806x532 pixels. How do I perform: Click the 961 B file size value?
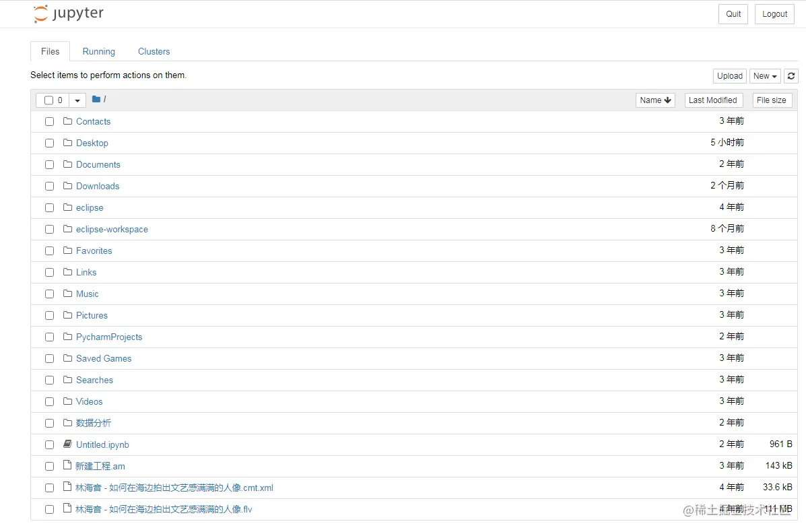coord(781,444)
